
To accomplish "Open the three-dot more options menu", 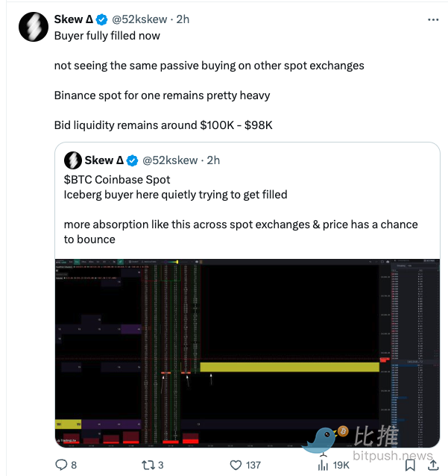I will point(433,19).
